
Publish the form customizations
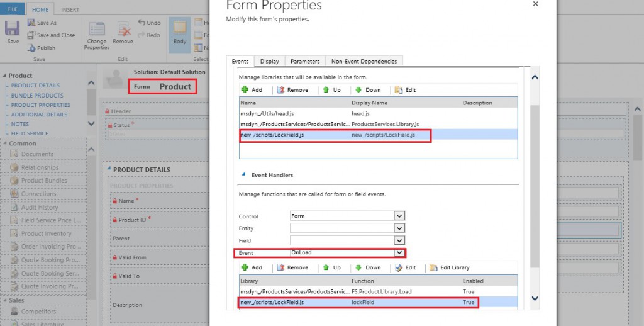[x=42, y=48]
